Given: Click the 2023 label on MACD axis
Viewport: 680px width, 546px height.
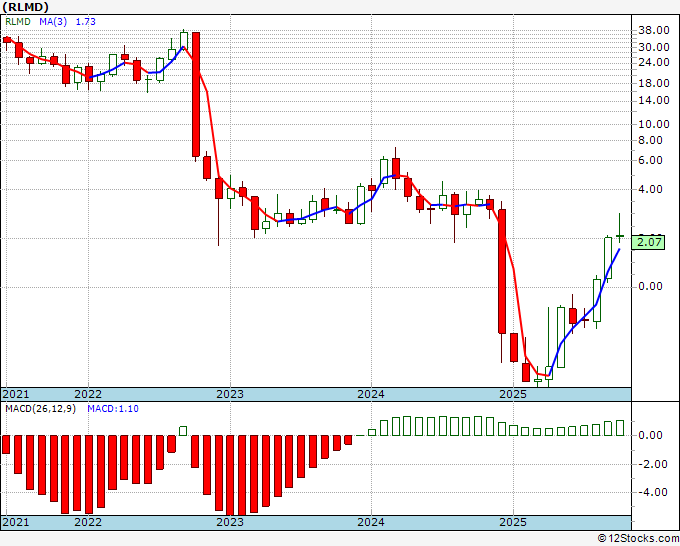Looking at the screenshot, I should (x=230, y=522).
